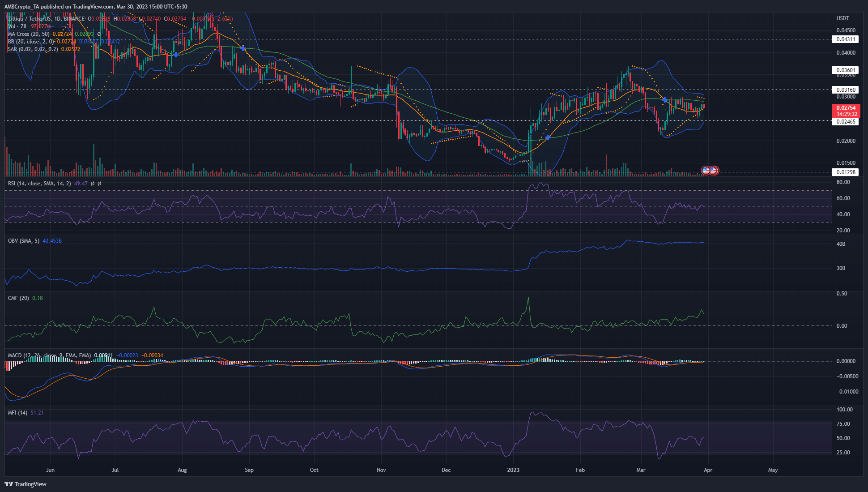The width and height of the screenshot is (868, 492).
Task: Click the Nov label on the time axis
Action: 381,471
